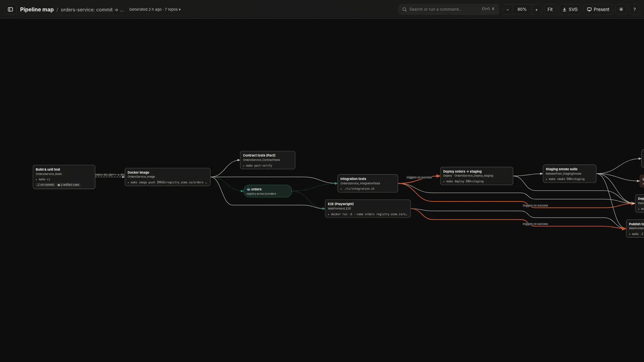This screenshot has height=362, width=644.
Task: Select the Build & unit test node
Action: click(x=64, y=177)
